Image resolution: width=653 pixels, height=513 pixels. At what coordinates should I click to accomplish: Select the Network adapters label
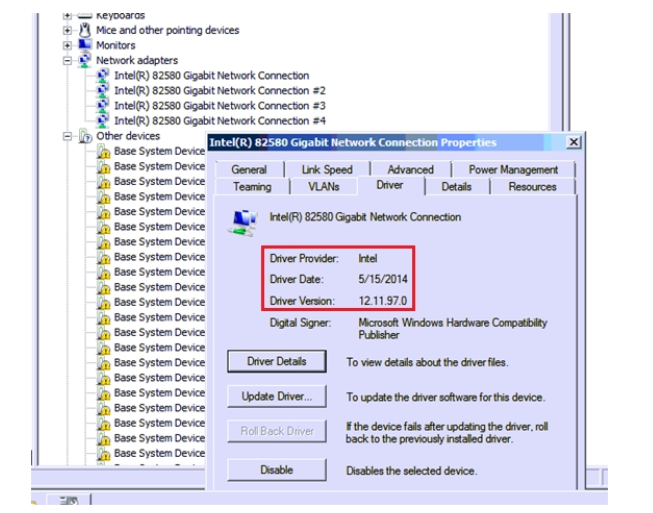(137, 60)
